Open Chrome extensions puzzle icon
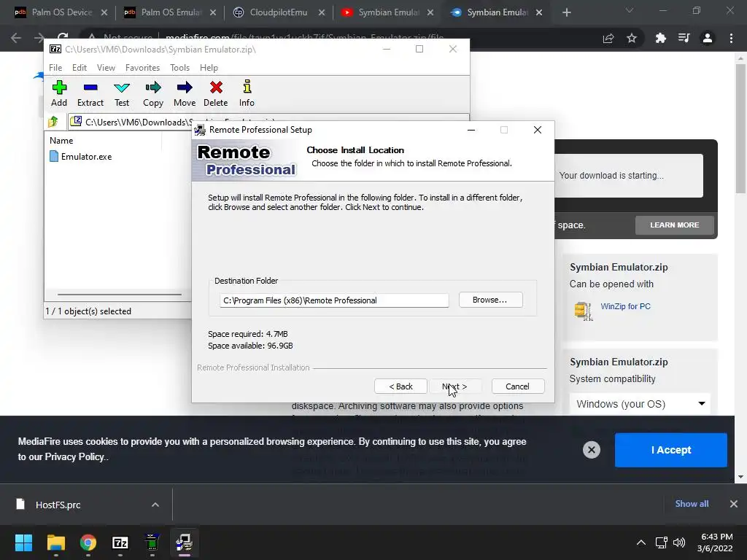This screenshot has height=560, width=747. click(660, 38)
